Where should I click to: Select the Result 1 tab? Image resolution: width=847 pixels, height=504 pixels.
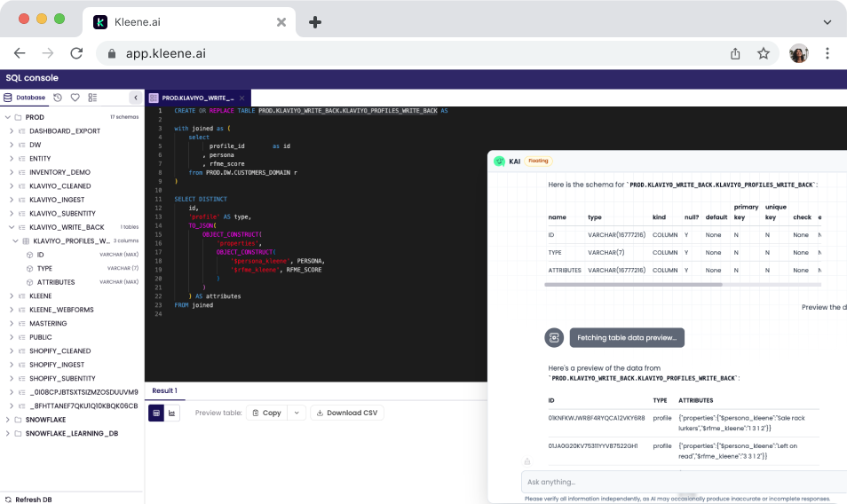tap(165, 390)
